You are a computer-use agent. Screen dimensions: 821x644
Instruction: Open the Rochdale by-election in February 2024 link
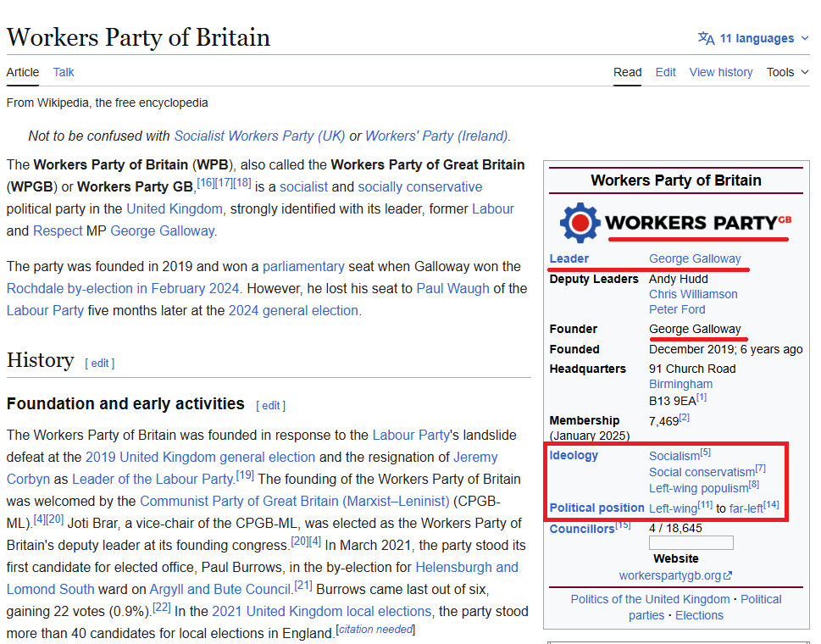(123, 288)
